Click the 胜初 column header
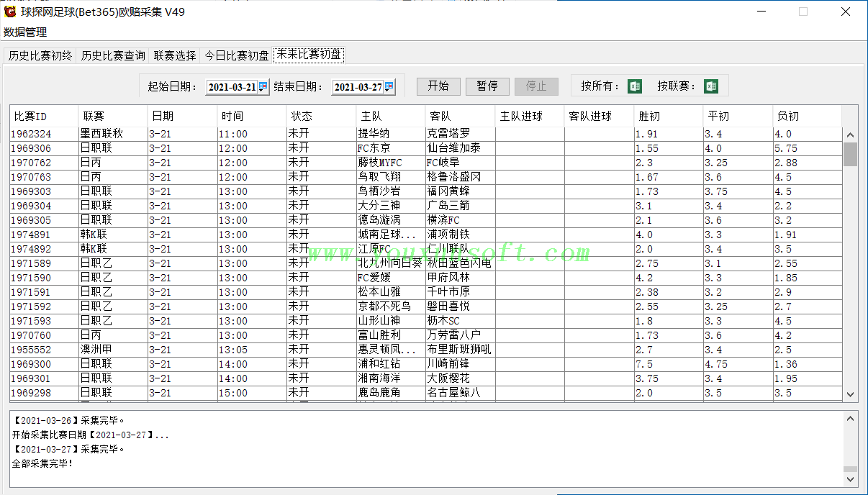 coord(669,116)
